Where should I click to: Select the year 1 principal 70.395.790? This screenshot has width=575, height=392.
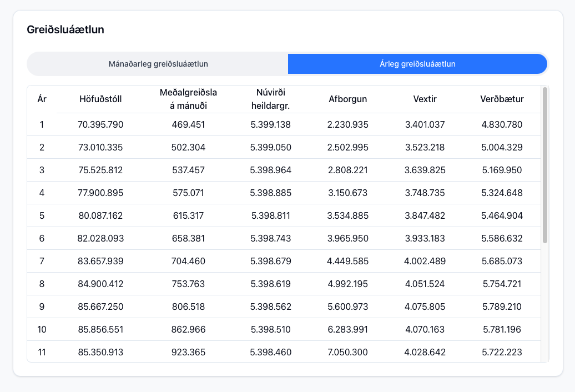100,124
